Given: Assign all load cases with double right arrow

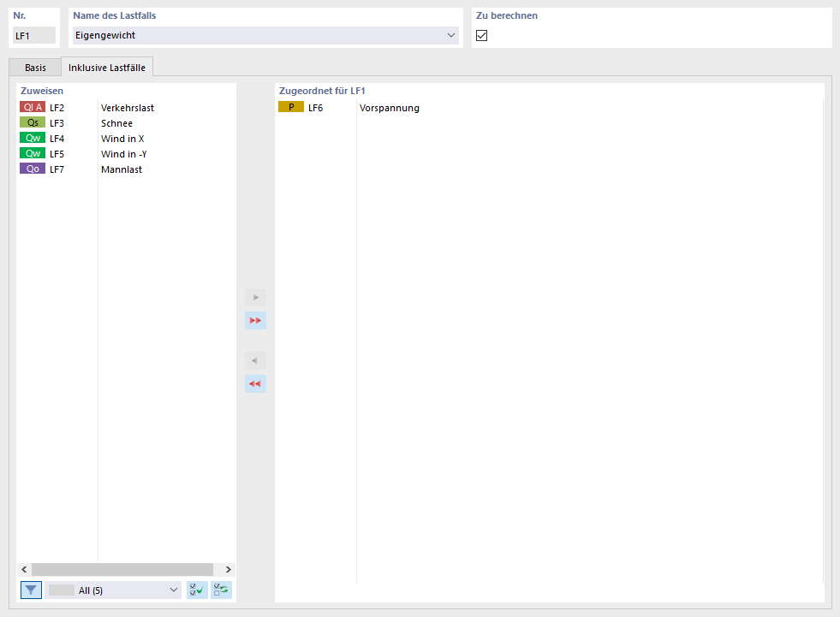Looking at the screenshot, I should (255, 320).
